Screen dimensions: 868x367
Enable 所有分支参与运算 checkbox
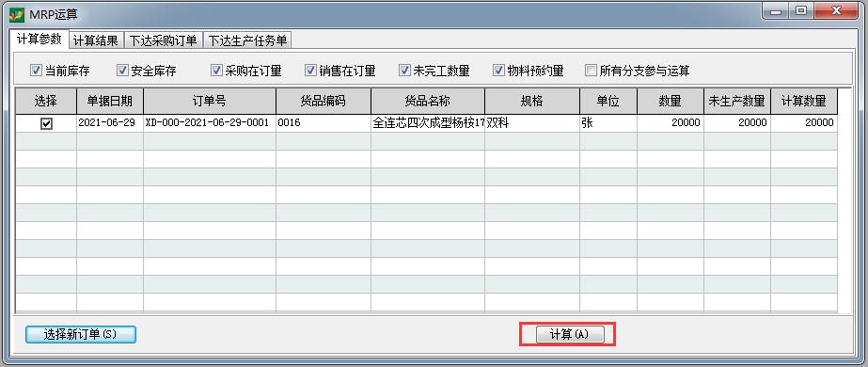click(592, 71)
